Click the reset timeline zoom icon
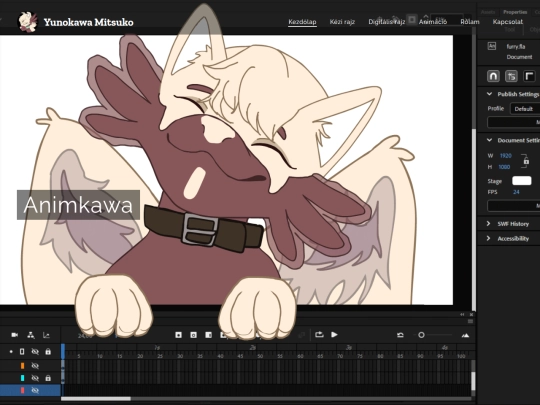 [x=400, y=335]
